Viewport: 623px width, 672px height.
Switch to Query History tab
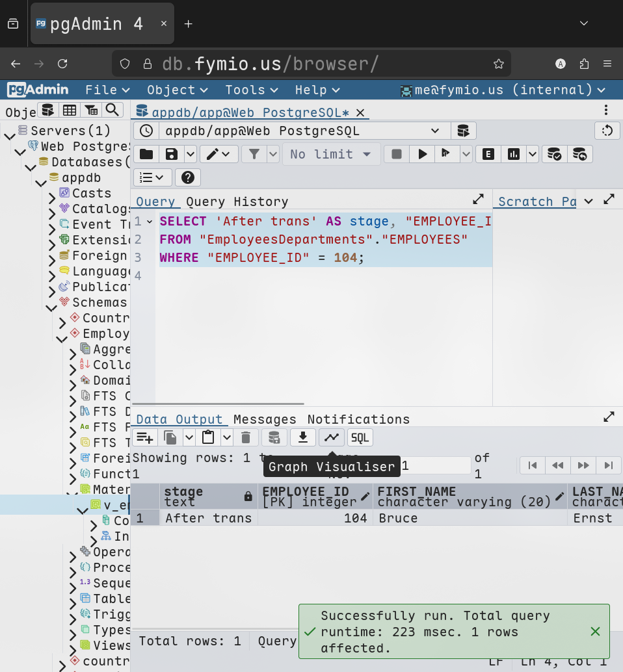coord(237,201)
